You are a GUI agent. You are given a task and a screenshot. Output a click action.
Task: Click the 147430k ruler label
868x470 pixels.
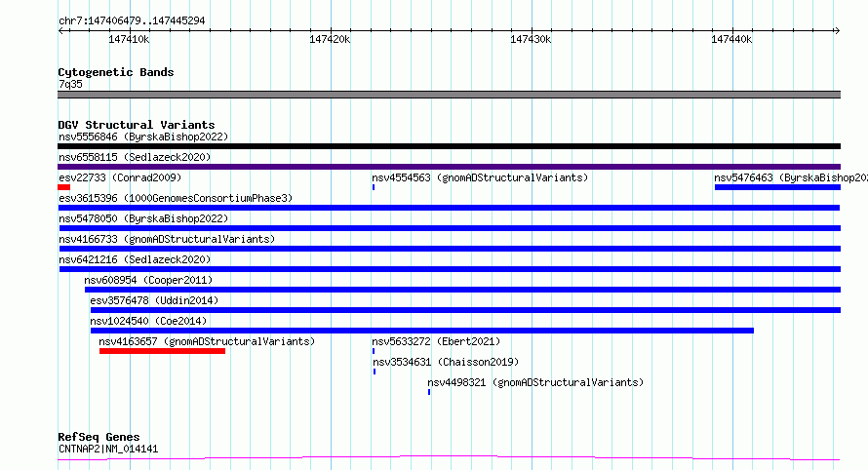click(531, 39)
